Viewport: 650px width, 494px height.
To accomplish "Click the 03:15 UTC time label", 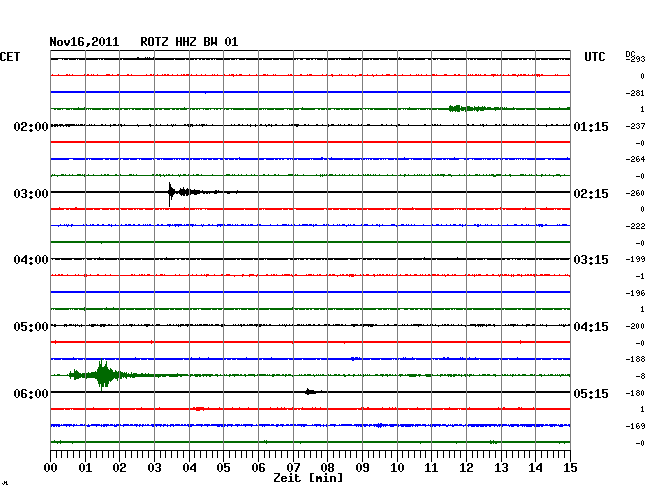I will [591, 260].
